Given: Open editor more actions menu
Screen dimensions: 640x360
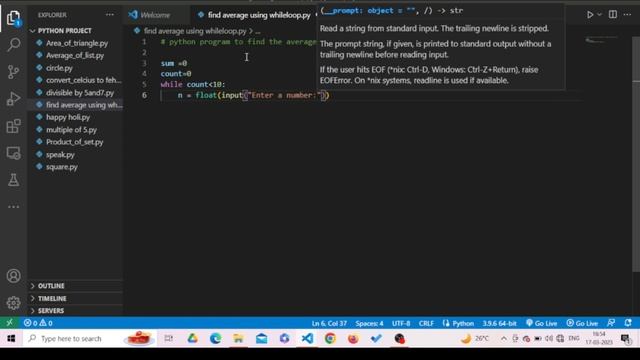Looking at the screenshot, I should click(x=627, y=15).
